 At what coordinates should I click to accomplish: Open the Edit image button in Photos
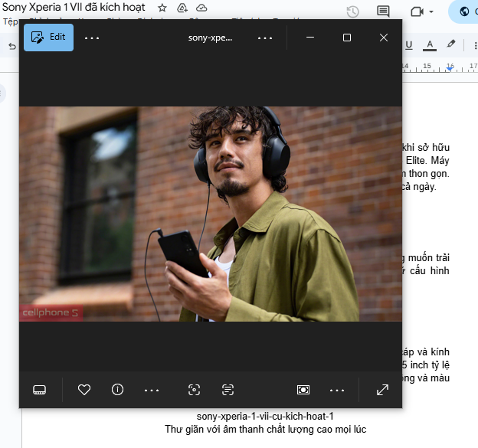(x=48, y=38)
